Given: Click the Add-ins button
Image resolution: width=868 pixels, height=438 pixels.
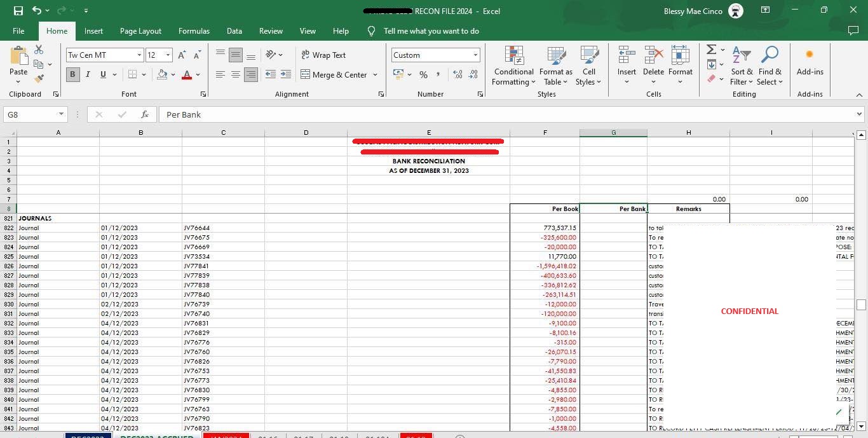Looking at the screenshot, I should (x=810, y=61).
